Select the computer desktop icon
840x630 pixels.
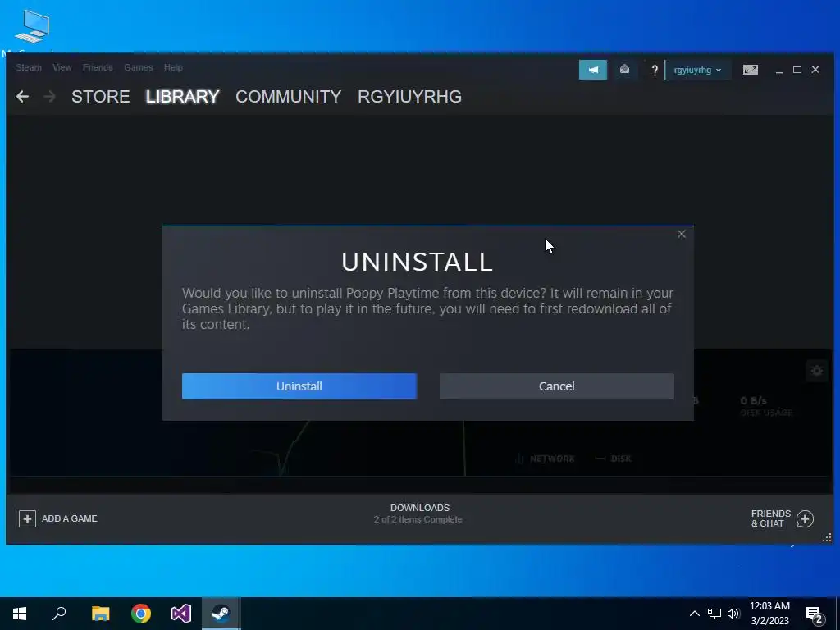click(x=32, y=27)
